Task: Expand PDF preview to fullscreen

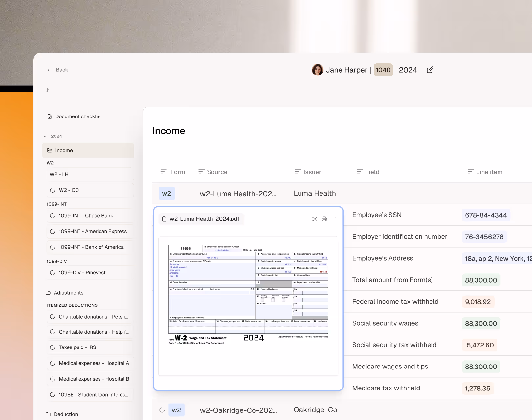Action: [315, 219]
